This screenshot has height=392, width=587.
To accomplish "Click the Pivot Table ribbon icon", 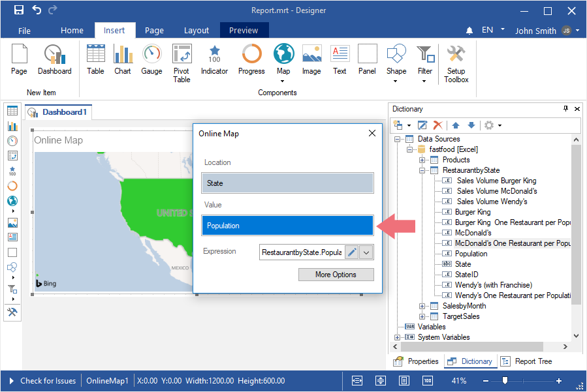I will [182, 63].
